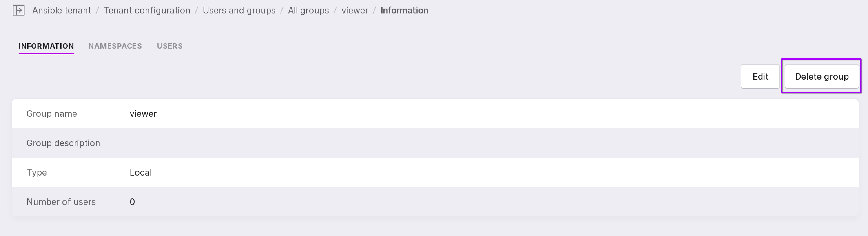Viewport: 868px width, 236px height.
Task: Select the Local type value
Action: pos(141,173)
